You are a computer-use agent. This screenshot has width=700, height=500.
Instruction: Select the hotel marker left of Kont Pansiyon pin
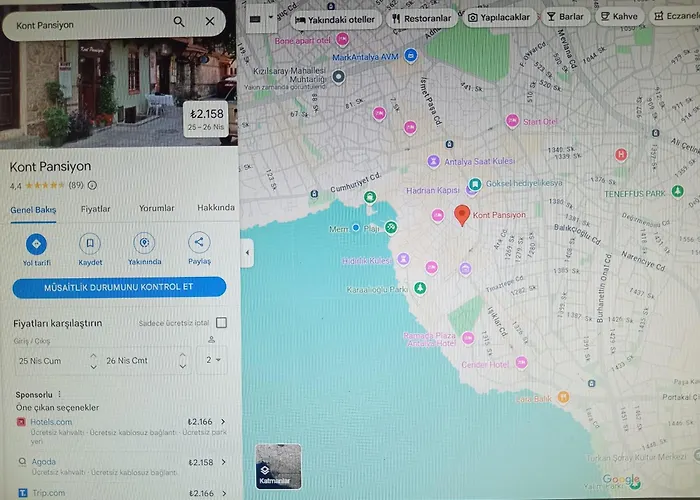coord(438,216)
